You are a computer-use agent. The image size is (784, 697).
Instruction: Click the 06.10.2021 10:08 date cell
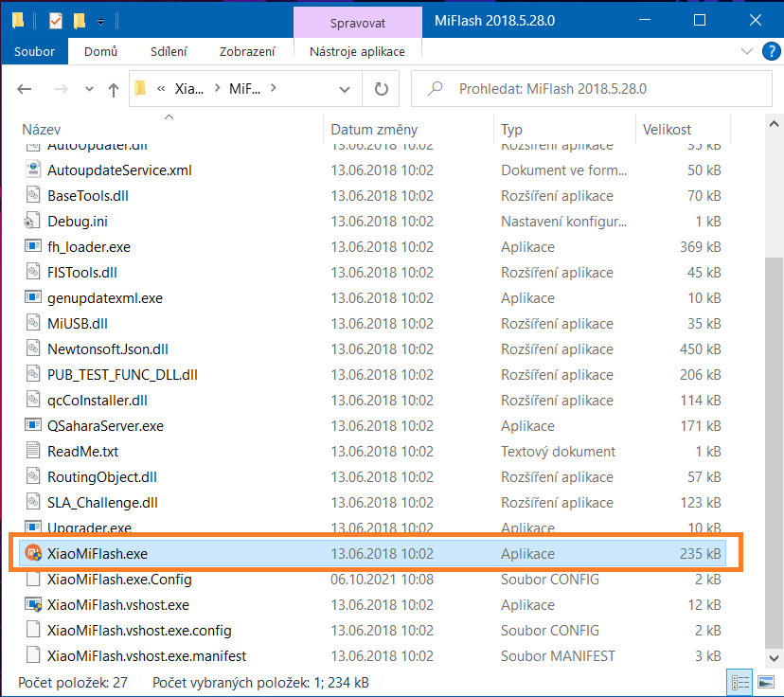382,579
